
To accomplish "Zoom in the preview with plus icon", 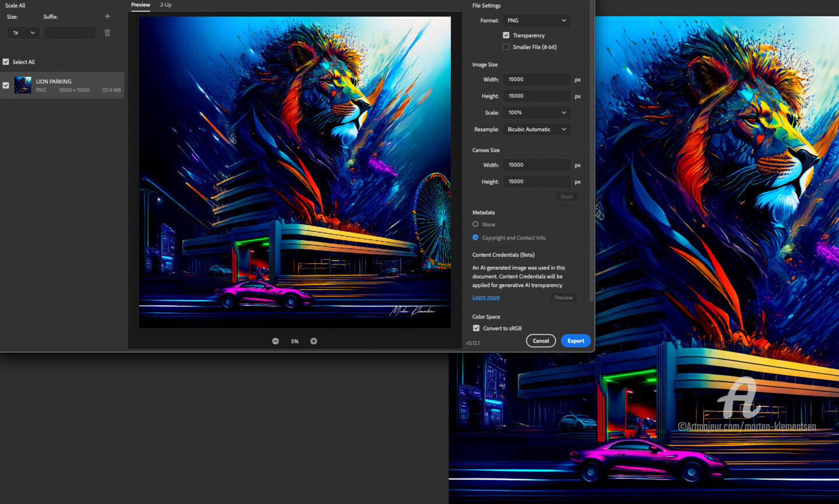I will pyautogui.click(x=313, y=341).
